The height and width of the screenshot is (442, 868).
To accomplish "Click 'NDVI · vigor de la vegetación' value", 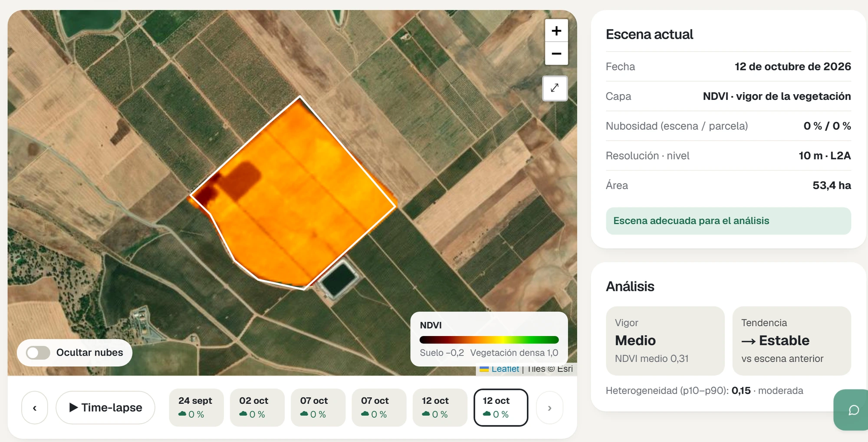I will pos(777,96).
